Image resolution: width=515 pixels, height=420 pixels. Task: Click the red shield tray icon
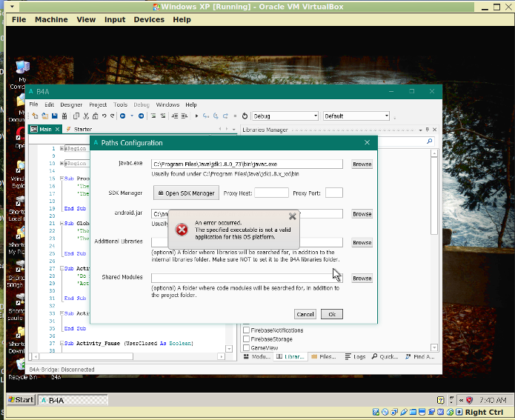click(469, 400)
